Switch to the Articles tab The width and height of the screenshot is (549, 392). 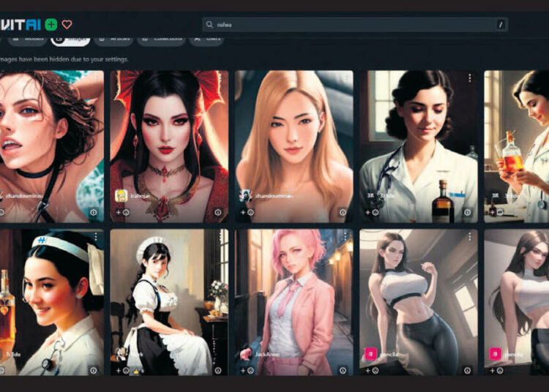(113, 39)
